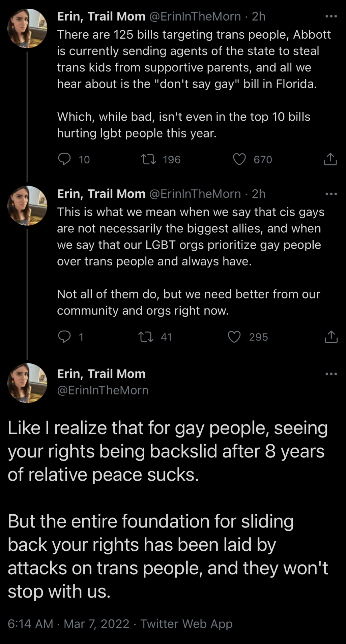The height and width of the screenshot is (644, 346).
Task: Like the first tweet with 670 likes
Action: [239, 159]
